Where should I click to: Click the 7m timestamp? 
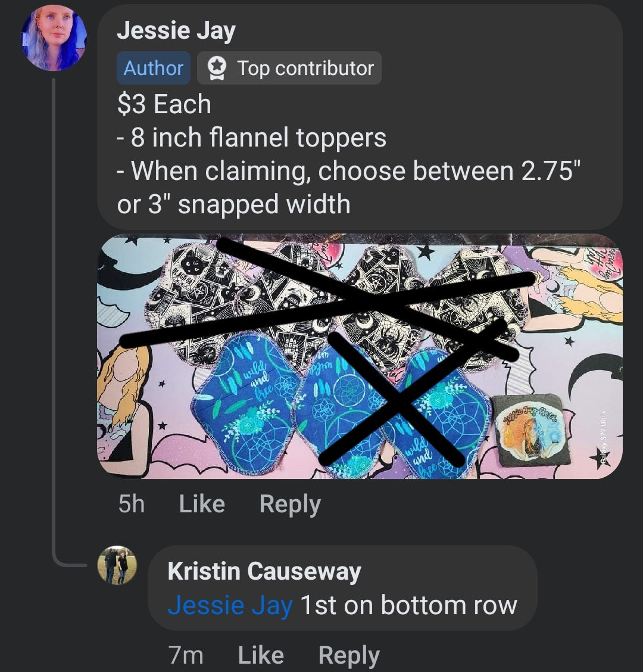(x=186, y=655)
